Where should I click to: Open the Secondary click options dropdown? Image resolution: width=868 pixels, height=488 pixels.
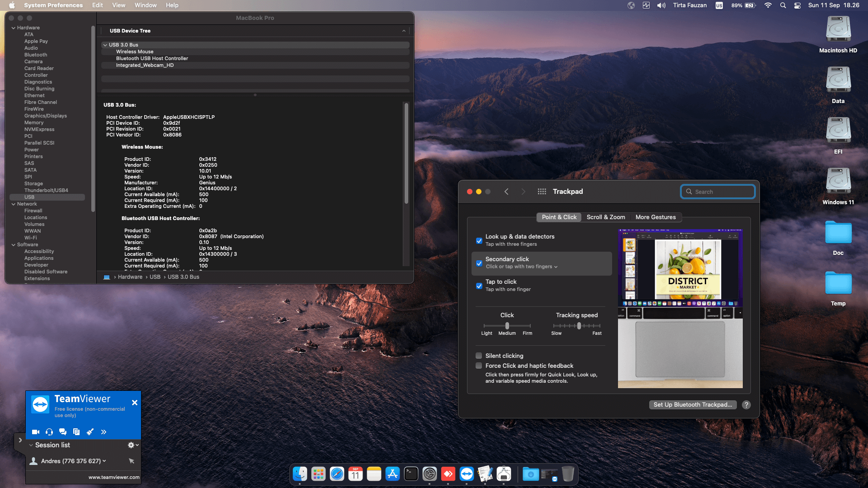[522, 267]
